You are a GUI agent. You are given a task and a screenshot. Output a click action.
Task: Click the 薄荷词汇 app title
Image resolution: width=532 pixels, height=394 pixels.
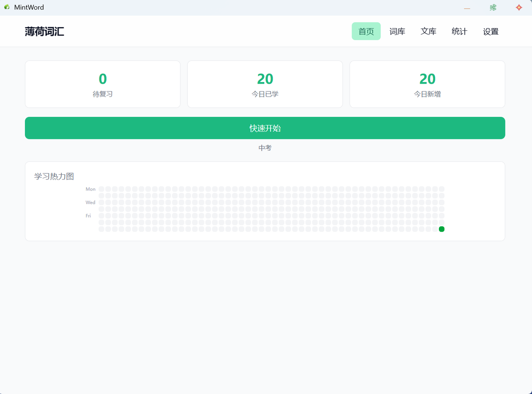[x=44, y=31]
